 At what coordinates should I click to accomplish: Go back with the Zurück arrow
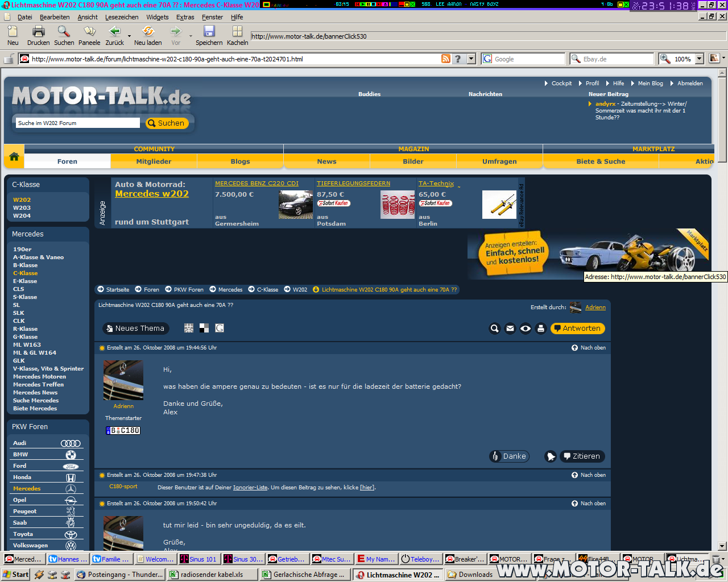114,31
